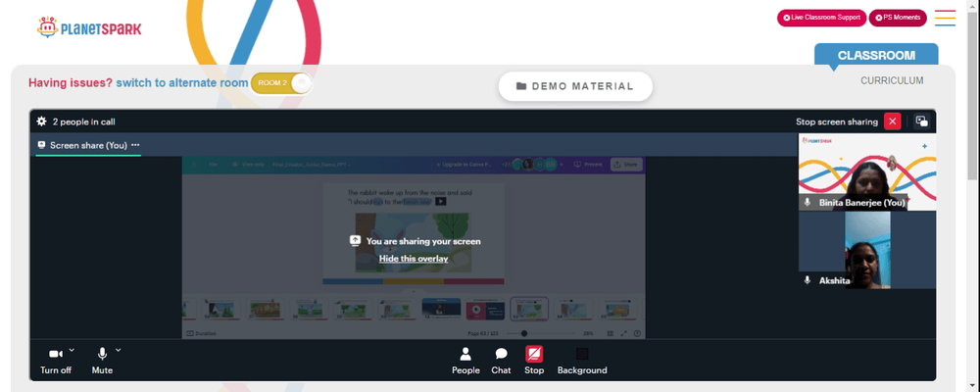Turn off the camera
Screen dimensions: 980x392
click(x=56, y=361)
